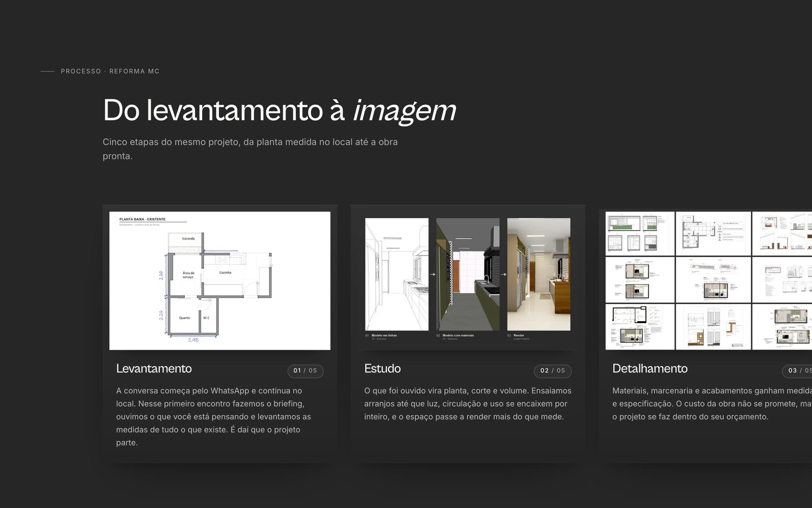Click the subtitle starting 'Cinco etapas do mesmo projeto'
This screenshot has height=508, width=812.
[x=250, y=149]
